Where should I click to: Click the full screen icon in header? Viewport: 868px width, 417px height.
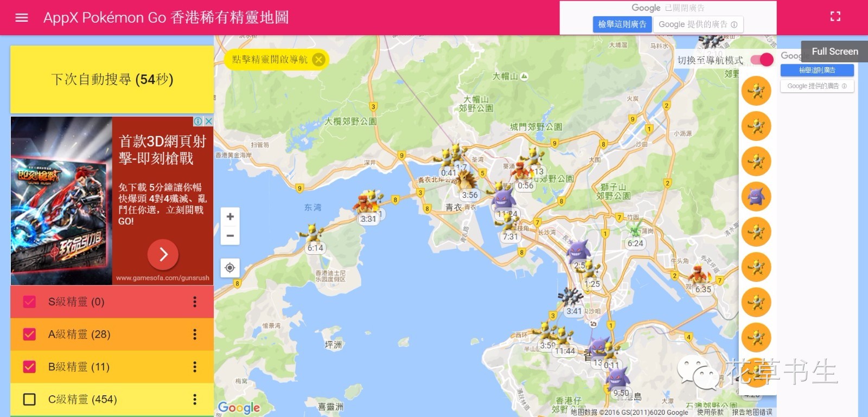pos(835,17)
